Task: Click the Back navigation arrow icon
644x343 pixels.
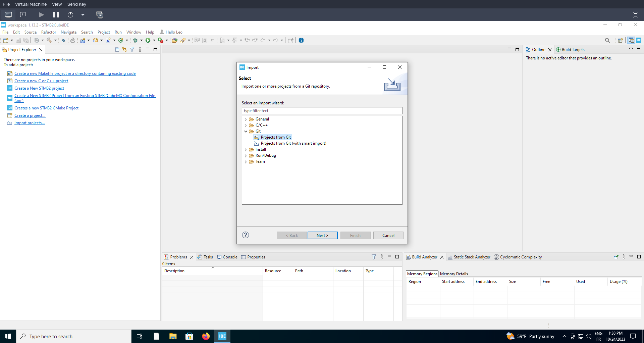Action: coord(263,40)
